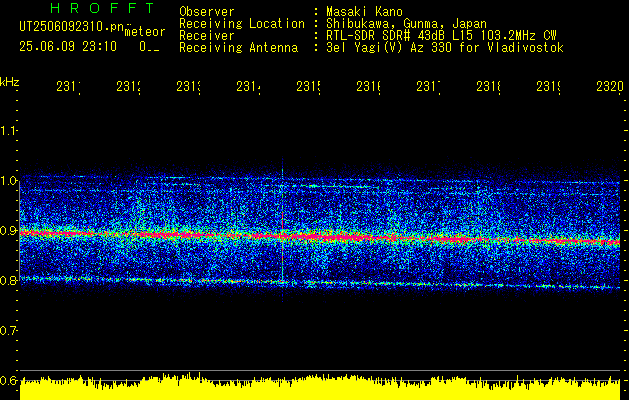Click the 'Observer' field label
Screen dimensions: 629x400
(x=207, y=11)
